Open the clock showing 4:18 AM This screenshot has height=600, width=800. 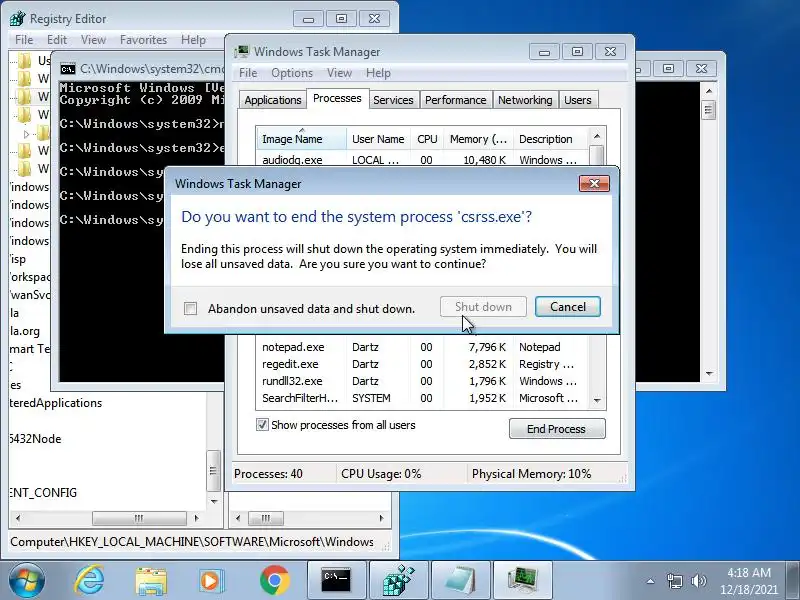point(748,581)
